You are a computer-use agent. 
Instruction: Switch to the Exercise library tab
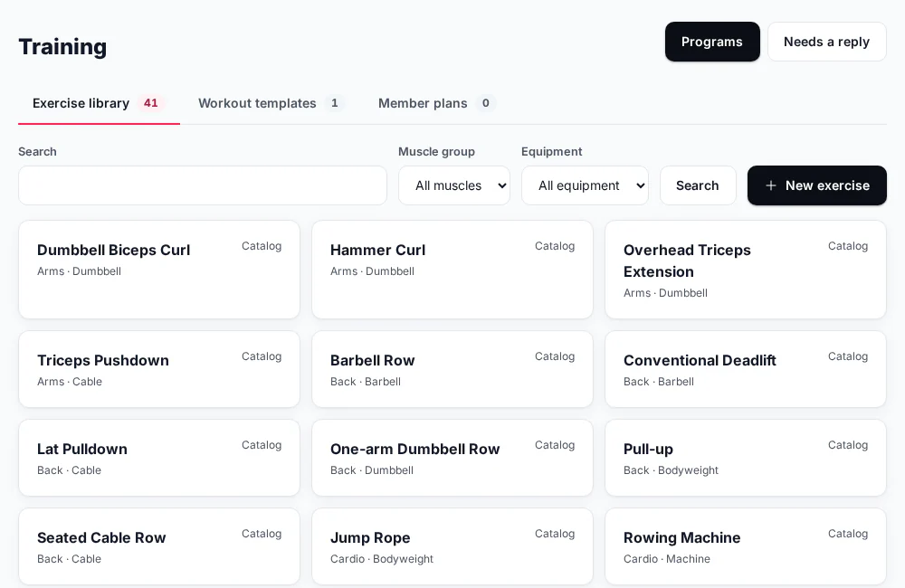pyautogui.click(x=99, y=103)
